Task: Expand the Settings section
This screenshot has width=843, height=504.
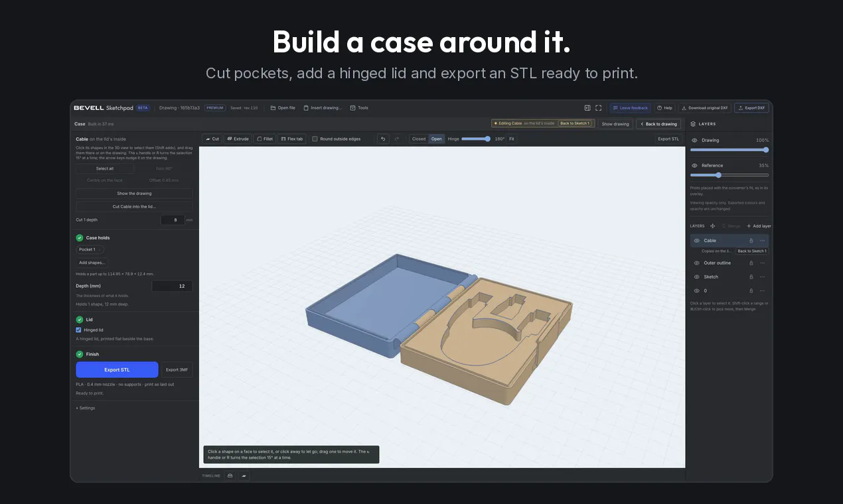Action: click(x=86, y=408)
